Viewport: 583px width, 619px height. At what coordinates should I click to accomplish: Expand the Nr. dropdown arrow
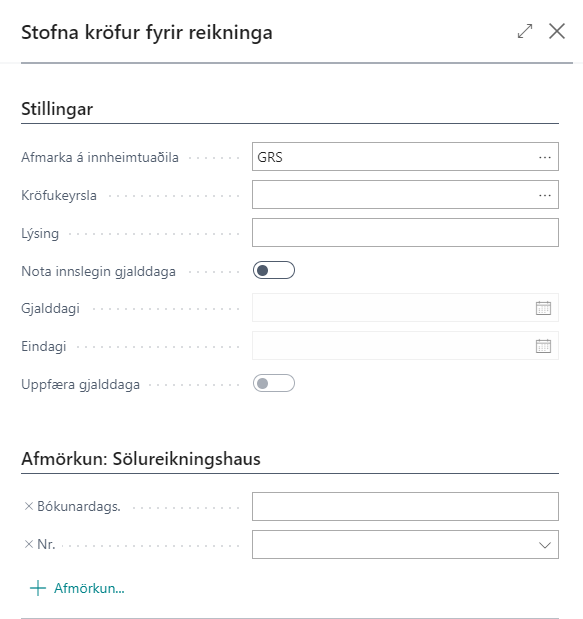coord(545,545)
